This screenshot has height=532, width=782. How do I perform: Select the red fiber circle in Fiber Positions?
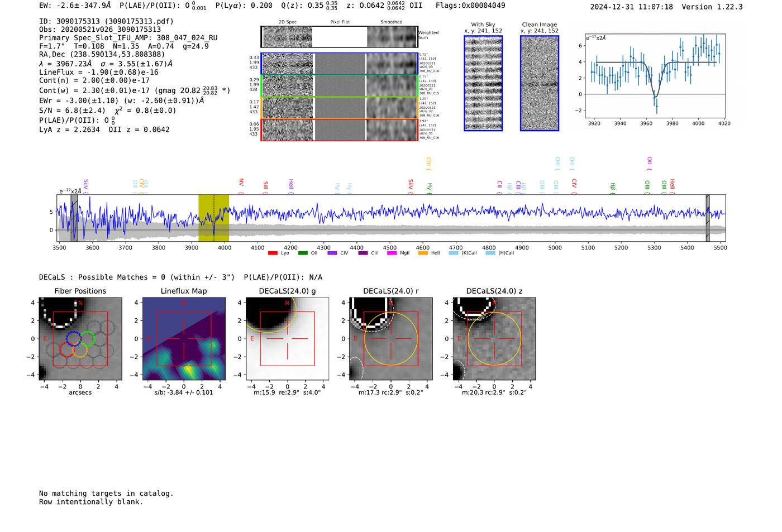tap(66, 351)
